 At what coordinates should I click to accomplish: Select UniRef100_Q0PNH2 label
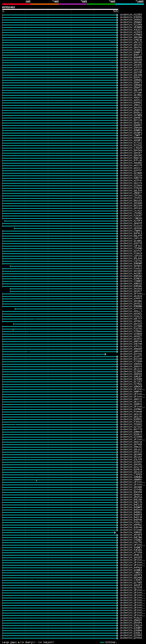coord(131,409)
